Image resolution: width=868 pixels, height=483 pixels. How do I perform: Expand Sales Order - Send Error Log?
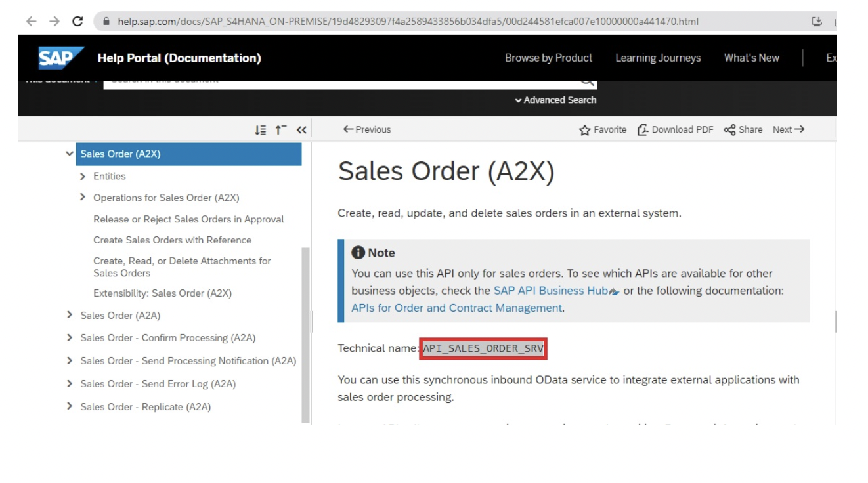click(70, 384)
